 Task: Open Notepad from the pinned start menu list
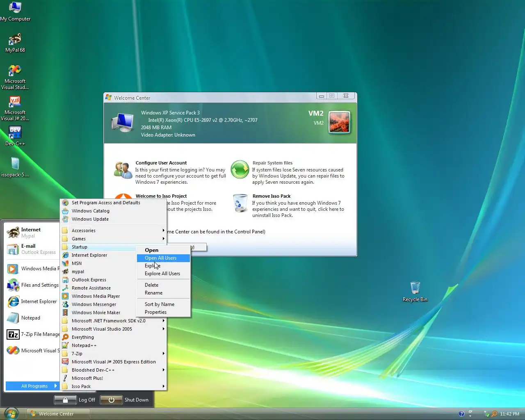click(33, 318)
